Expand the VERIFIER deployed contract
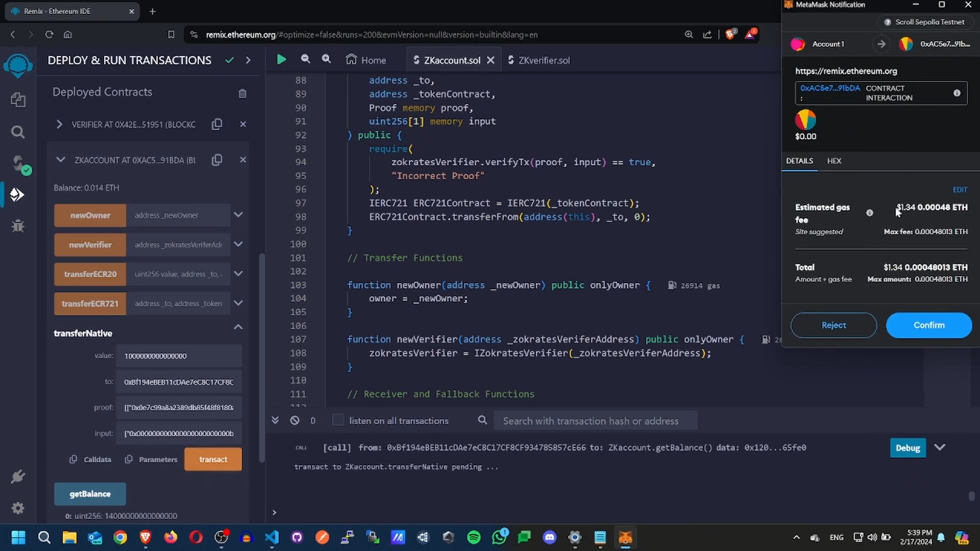Viewport: 980px width, 551px height. tap(59, 124)
